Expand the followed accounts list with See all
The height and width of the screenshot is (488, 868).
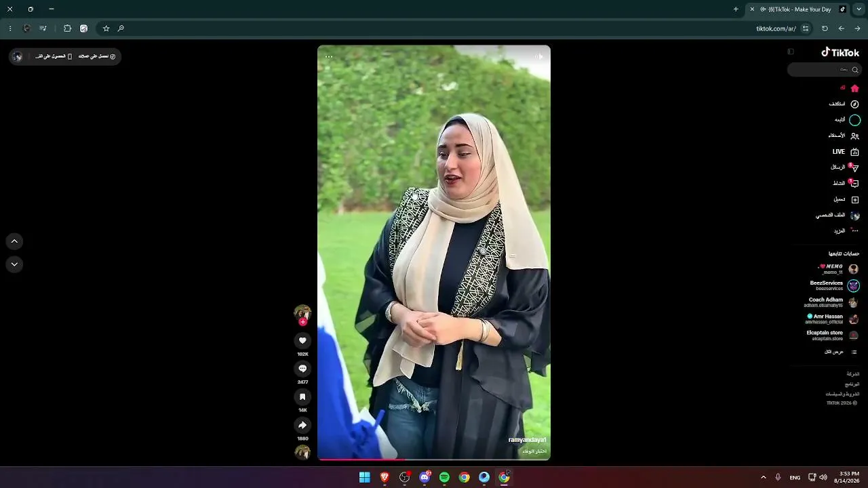841,352
